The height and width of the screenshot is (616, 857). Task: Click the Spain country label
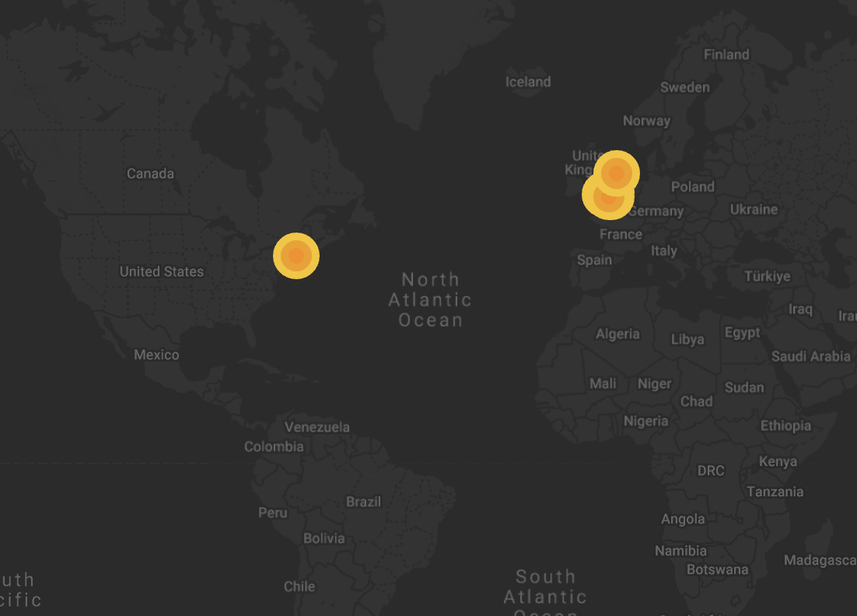[x=594, y=260]
